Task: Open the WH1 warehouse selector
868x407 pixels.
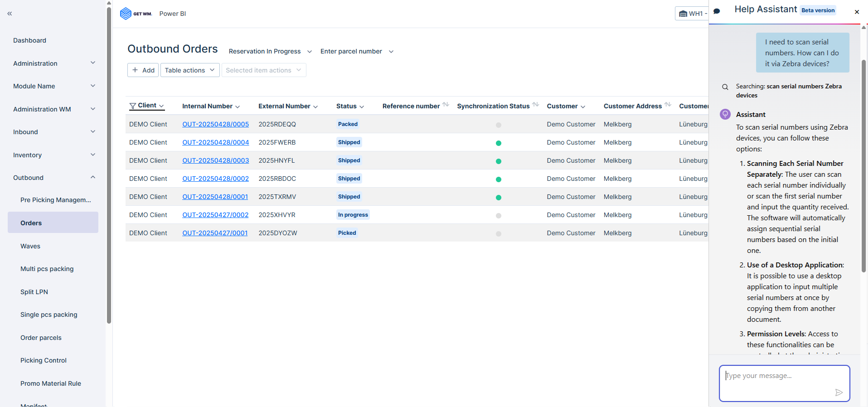Action: click(x=693, y=14)
